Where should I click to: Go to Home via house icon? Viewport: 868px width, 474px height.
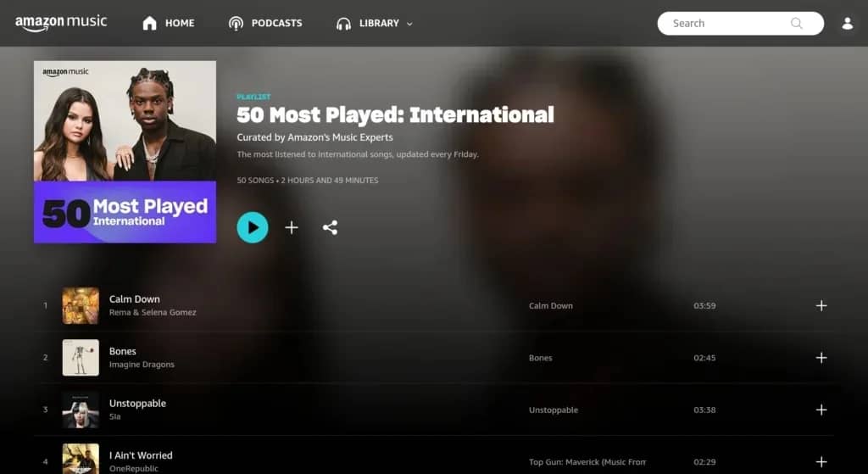(149, 23)
